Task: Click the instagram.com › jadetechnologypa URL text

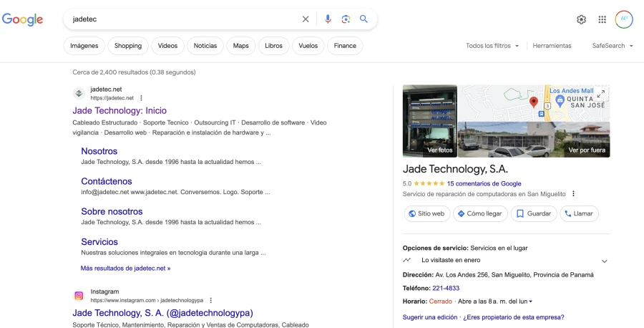Action: coord(147,301)
